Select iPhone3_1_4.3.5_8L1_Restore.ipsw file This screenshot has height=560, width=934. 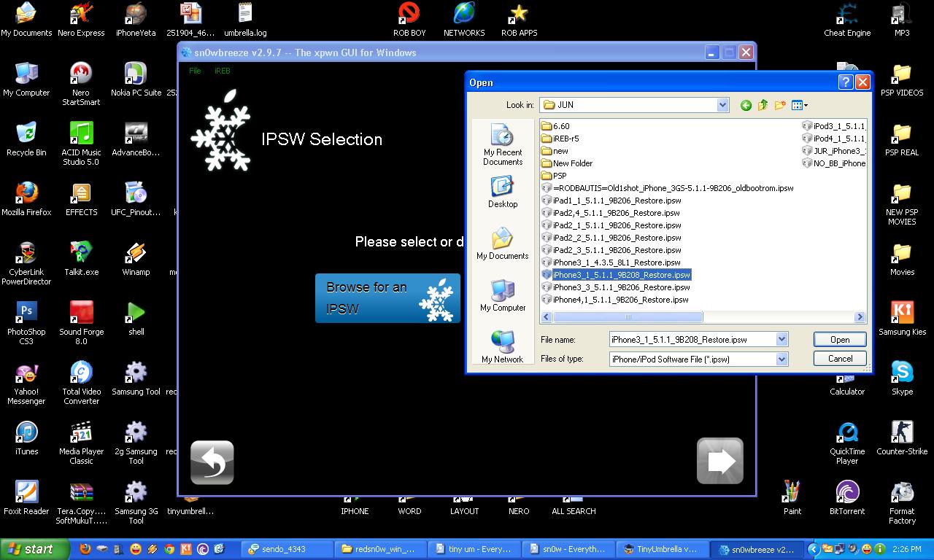pyautogui.click(x=611, y=262)
